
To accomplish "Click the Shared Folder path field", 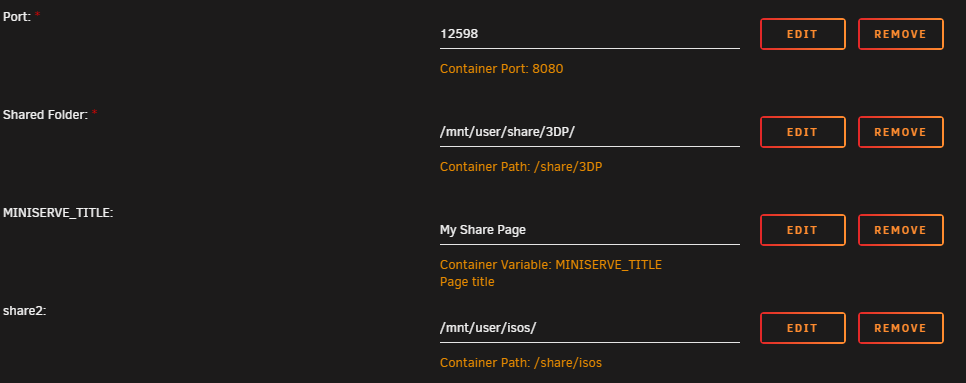I will (x=590, y=132).
